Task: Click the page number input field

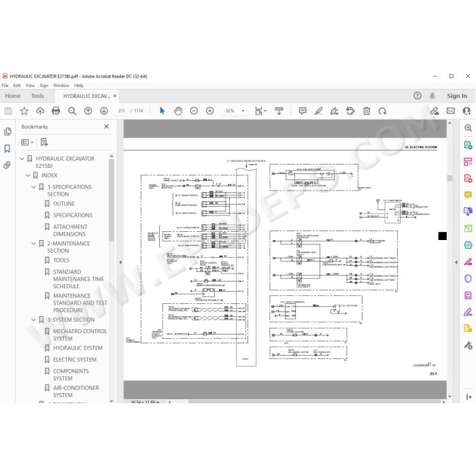Action: coord(122,111)
